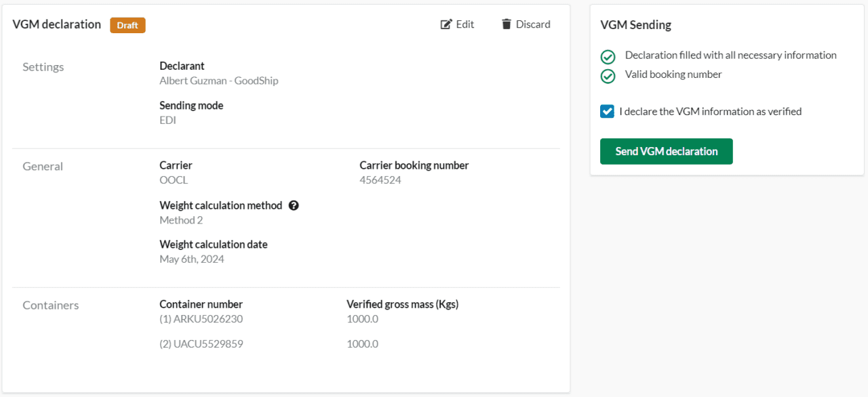Click the carrier name OOCL
The image size is (868, 397).
171,180
